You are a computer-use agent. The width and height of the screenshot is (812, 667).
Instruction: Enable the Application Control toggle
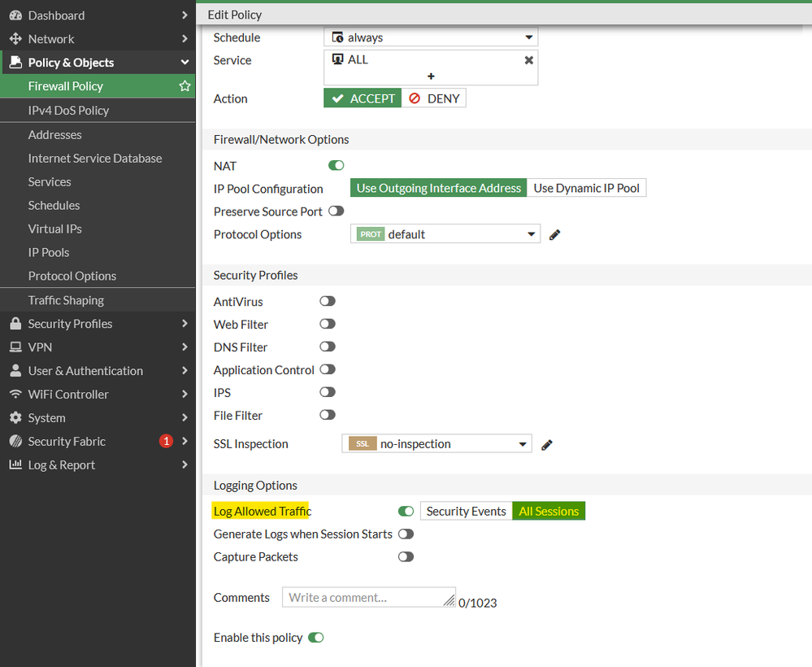(x=328, y=369)
